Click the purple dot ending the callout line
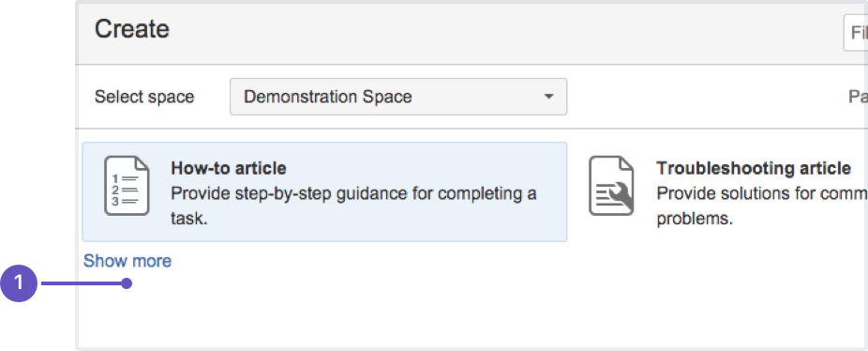Screen dimensions: 868x351 (x=127, y=283)
